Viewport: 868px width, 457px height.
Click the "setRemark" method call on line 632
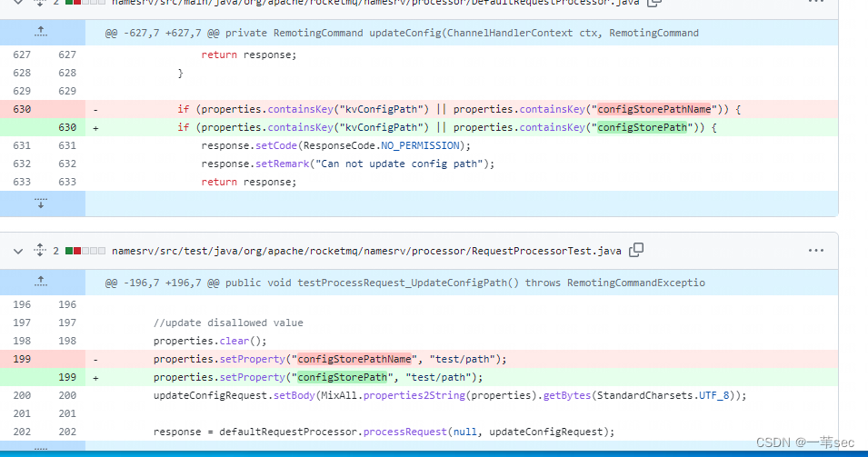pyautogui.click(x=283, y=164)
